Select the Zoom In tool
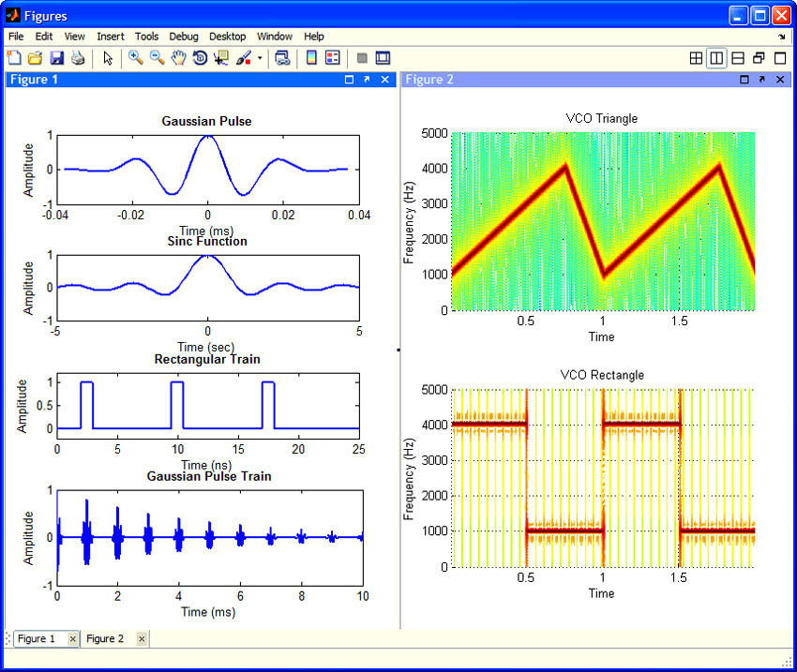Screen dimensions: 797x672 pyautogui.click(x=134, y=57)
